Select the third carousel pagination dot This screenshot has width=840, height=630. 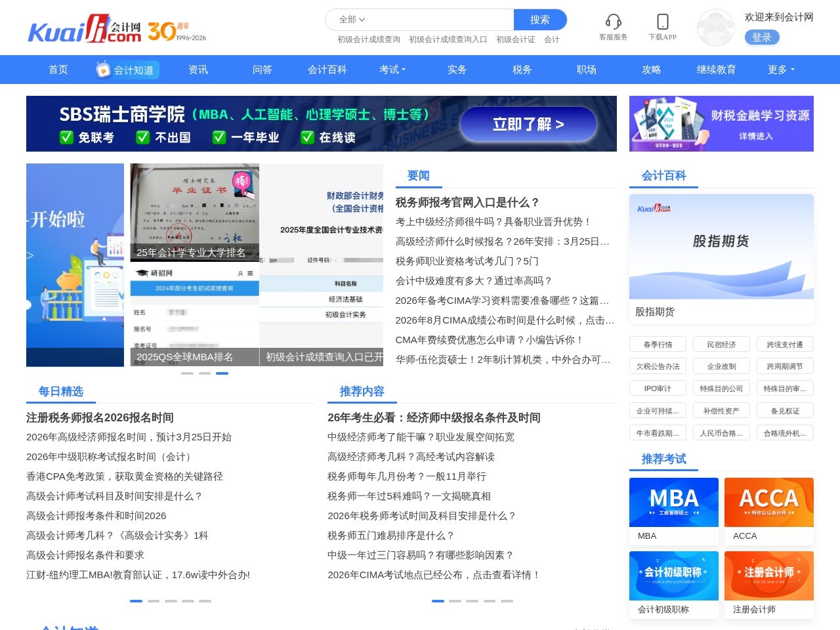pyautogui.click(x=222, y=373)
